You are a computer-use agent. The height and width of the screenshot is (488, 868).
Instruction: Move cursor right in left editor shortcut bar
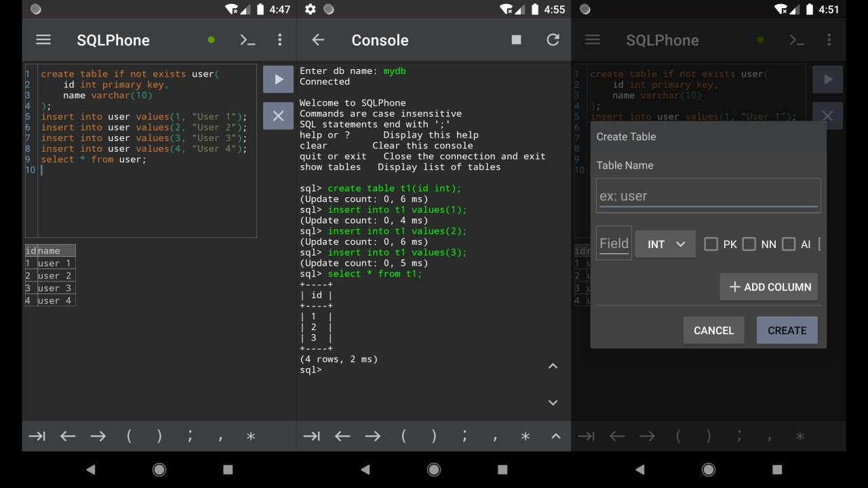coord(98,436)
